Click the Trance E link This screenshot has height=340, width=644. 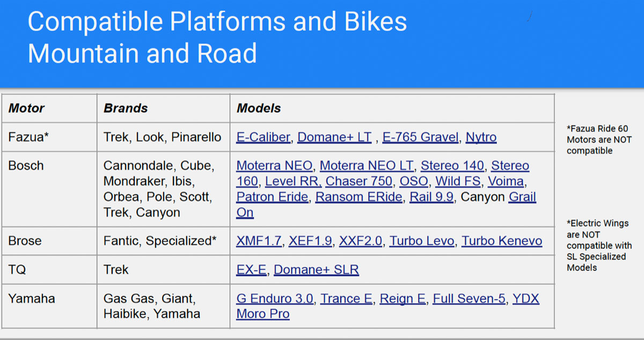tap(346, 298)
